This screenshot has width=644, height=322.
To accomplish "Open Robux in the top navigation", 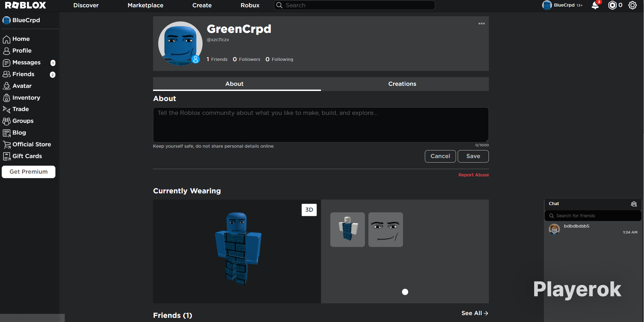I will coord(250,5).
